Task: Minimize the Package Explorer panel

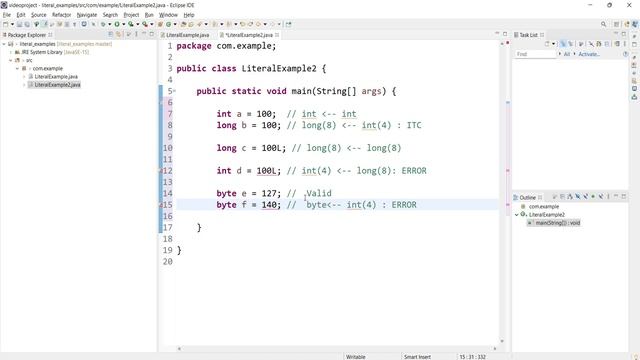Action: click(144, 34)
